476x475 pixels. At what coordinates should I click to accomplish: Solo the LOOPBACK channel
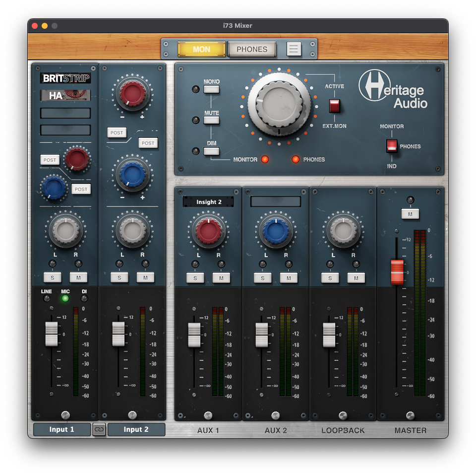pos(330,278)
